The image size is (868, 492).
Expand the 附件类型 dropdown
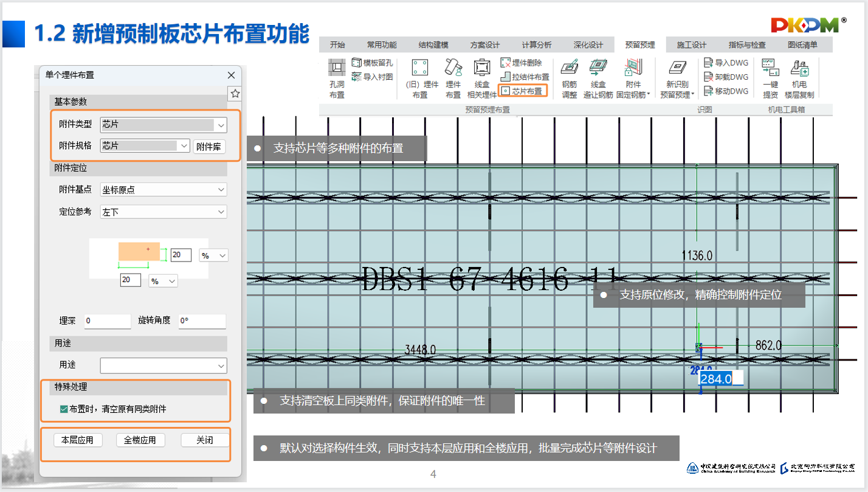coord(221,125)
